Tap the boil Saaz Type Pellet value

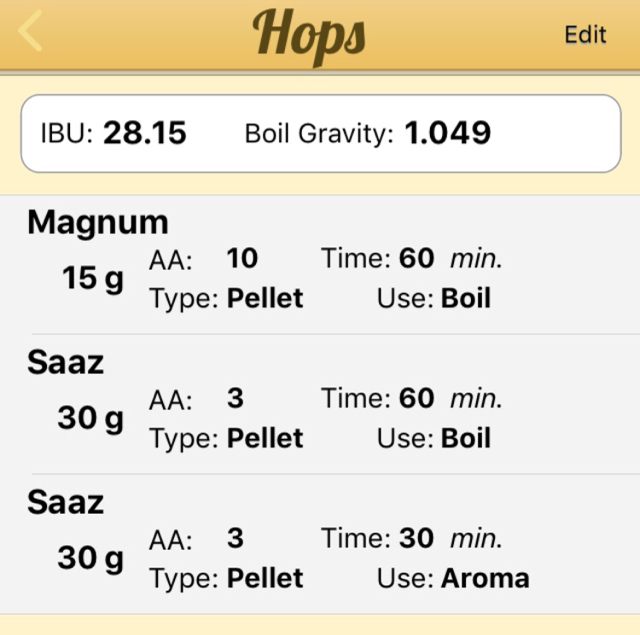[265, 438]
